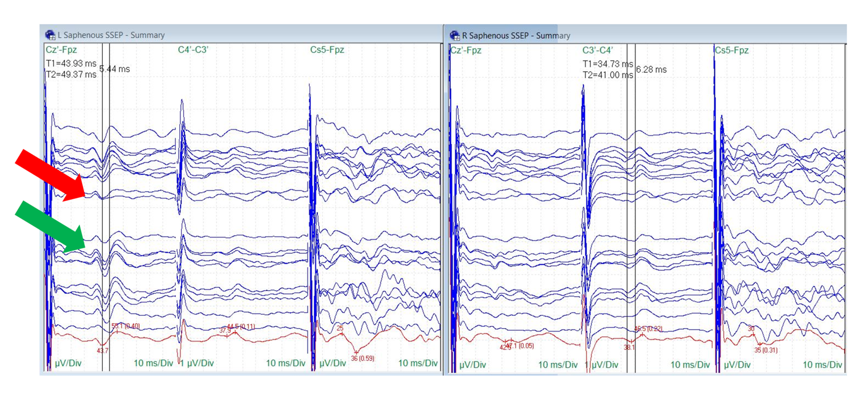Click 10 ms/Div label under R Cs5-Fpz
This screenshot has width=868, height=398.
pos(822,365)
